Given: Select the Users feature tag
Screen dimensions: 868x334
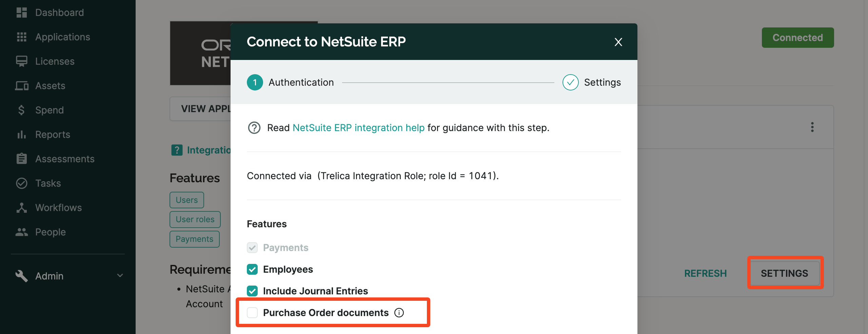Looking at the screenshot, I should click(186, 200).
